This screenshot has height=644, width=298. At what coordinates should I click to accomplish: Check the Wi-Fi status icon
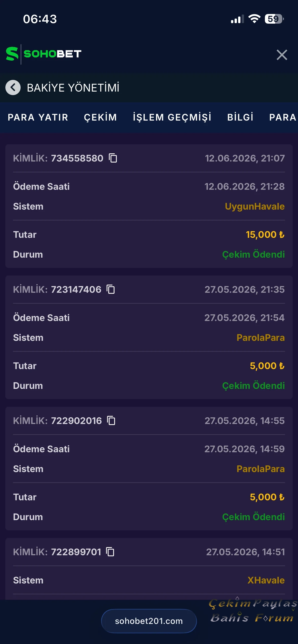(x=254, y=19)
